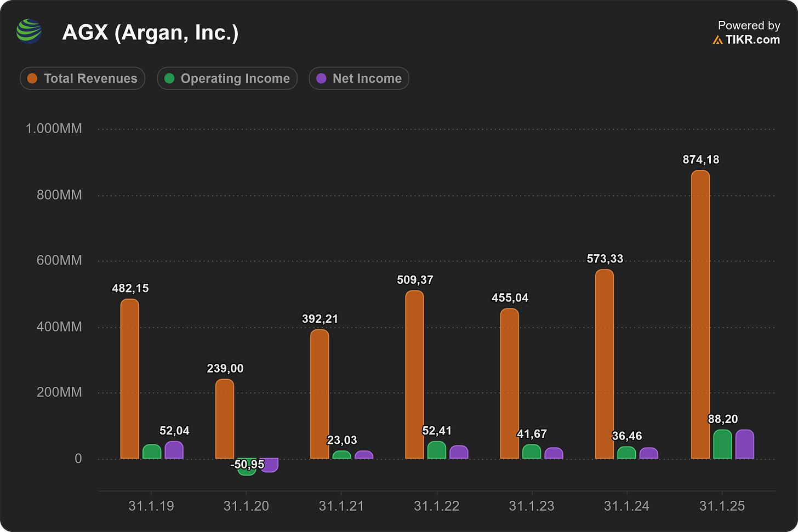This screenshot has width=798, height=532.
Task: Select the 482,15 revenue bar for 31.1.19
Action: 130,379
